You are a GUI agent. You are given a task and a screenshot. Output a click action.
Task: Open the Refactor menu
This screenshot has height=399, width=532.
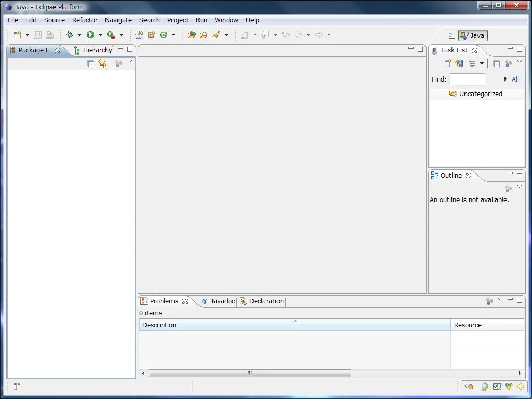[x=85, y=20]
